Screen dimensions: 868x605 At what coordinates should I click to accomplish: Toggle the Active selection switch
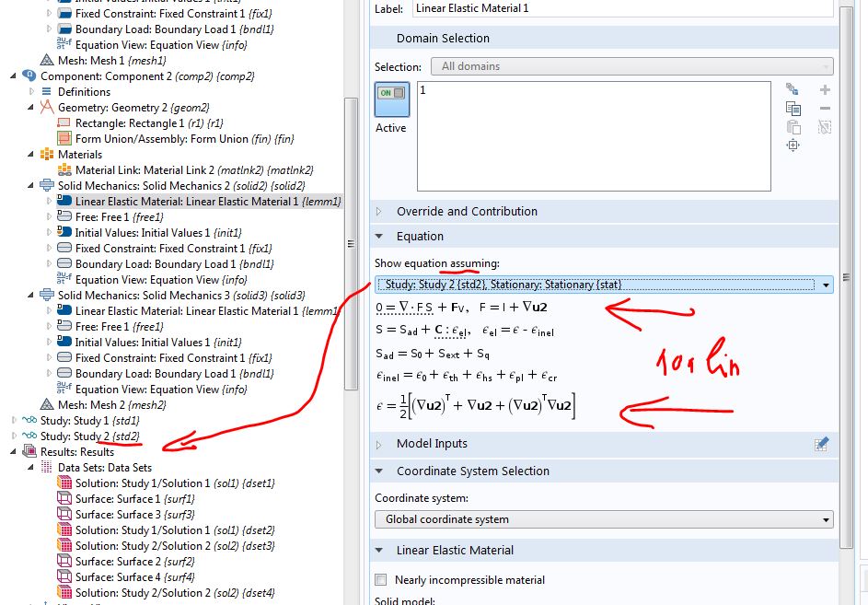(x=391, y=94)
